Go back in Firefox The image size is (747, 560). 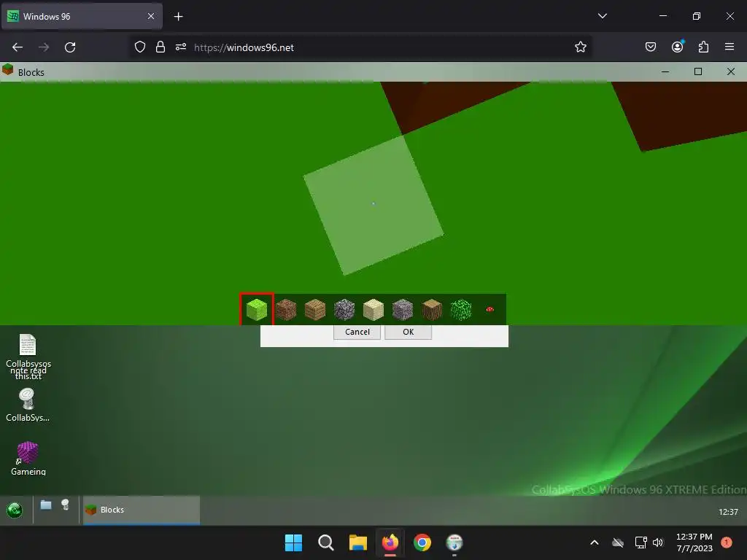coord(18,47)
